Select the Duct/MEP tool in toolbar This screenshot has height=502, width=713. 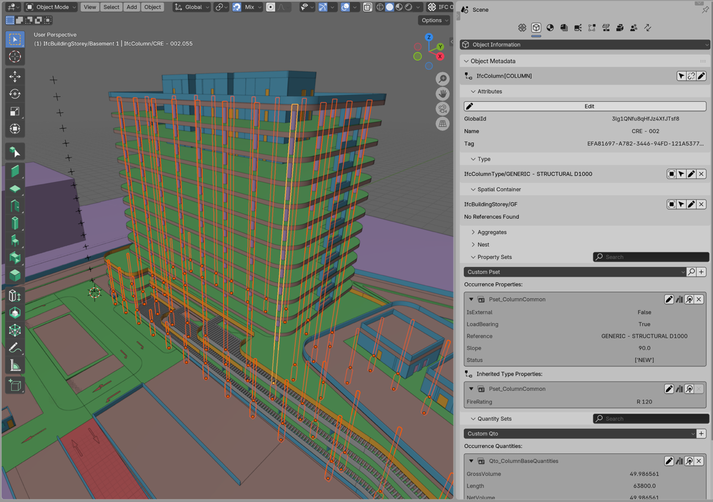(15, 258)
